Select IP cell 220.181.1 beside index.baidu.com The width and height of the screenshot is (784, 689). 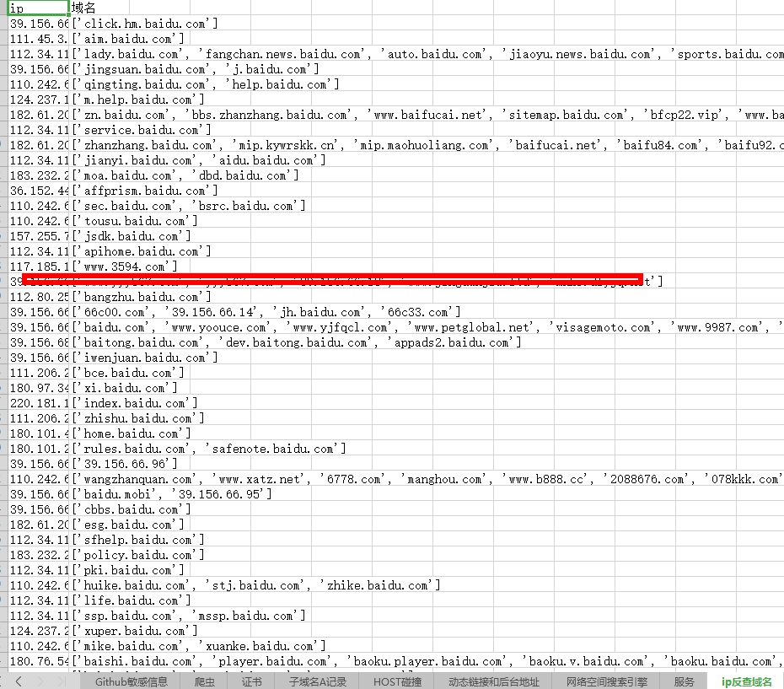[39, 403]
